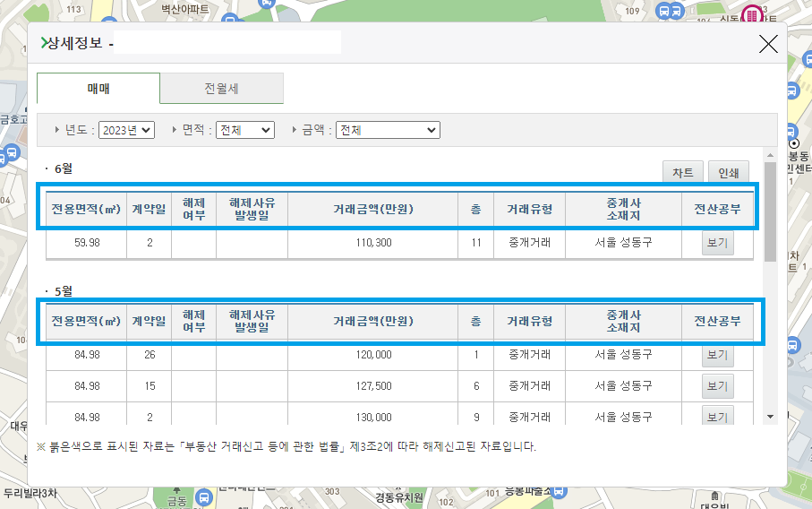
Task: Click the 120,000 price cell
Action: click(x=373, y=355)
